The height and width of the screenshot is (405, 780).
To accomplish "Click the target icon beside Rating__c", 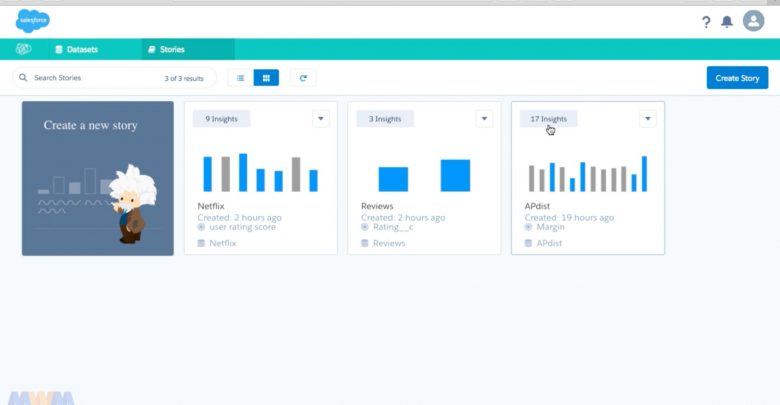I will click(365, 227).
